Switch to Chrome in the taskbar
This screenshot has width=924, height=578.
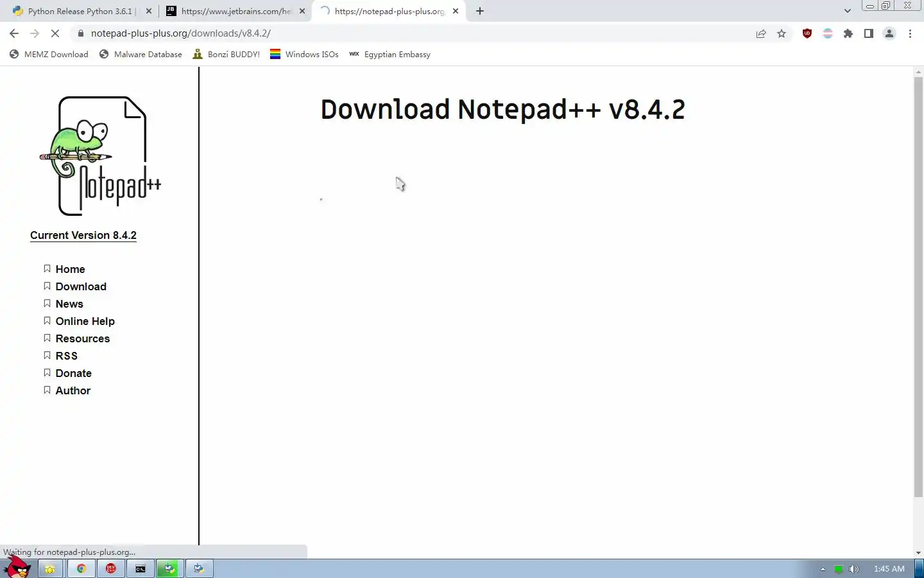pyautogui.click(x=81, y=568)
